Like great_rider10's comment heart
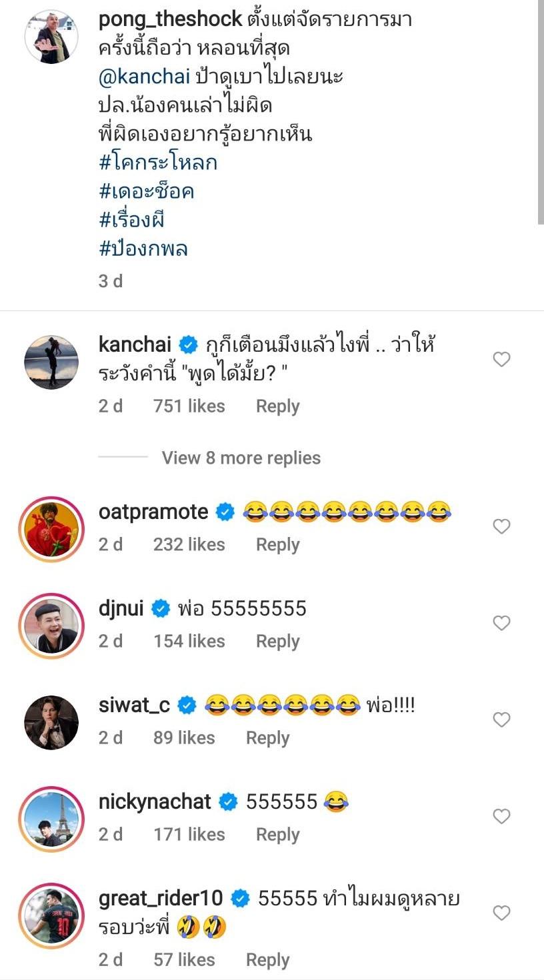This screenshot has width=544, height=980. coord(501,913)
